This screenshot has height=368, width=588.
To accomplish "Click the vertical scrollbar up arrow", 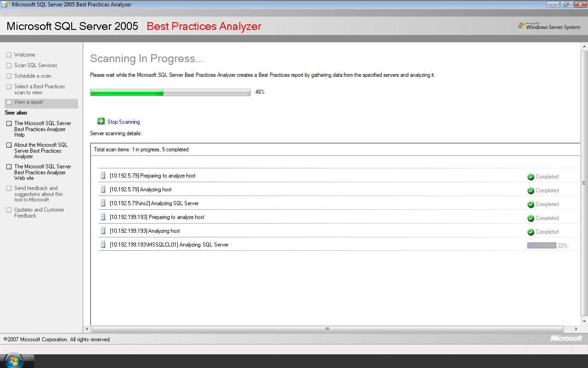I will [584, 46].
